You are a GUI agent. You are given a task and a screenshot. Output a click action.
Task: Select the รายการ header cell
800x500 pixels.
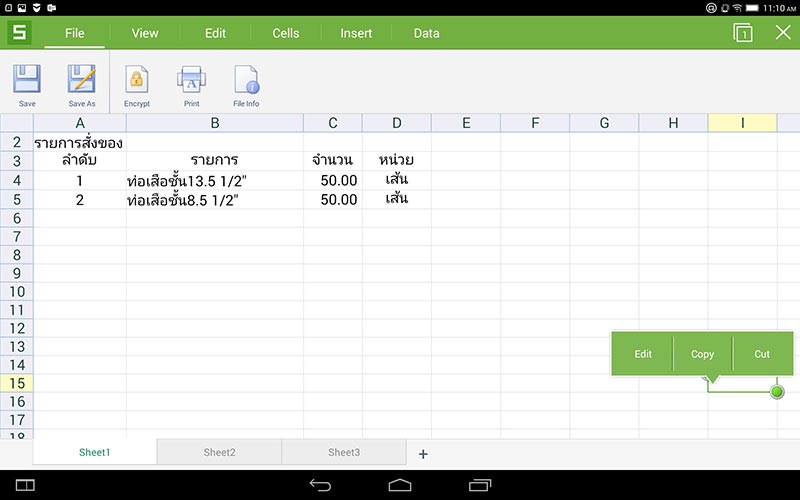click(215, 161)
